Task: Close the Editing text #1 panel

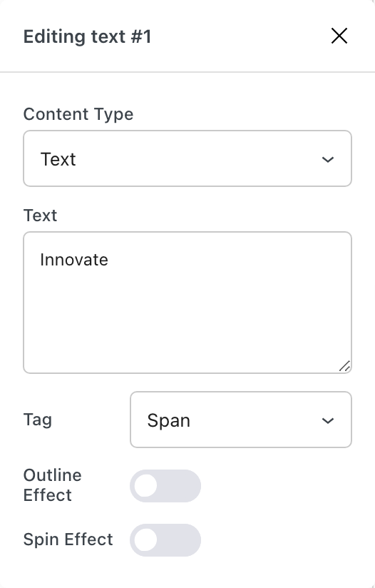Action: click(x=339, y=36)
